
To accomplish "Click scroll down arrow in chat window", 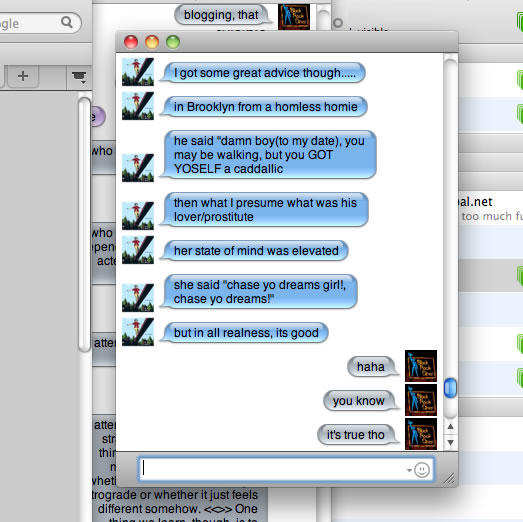I will click(450, 442).
